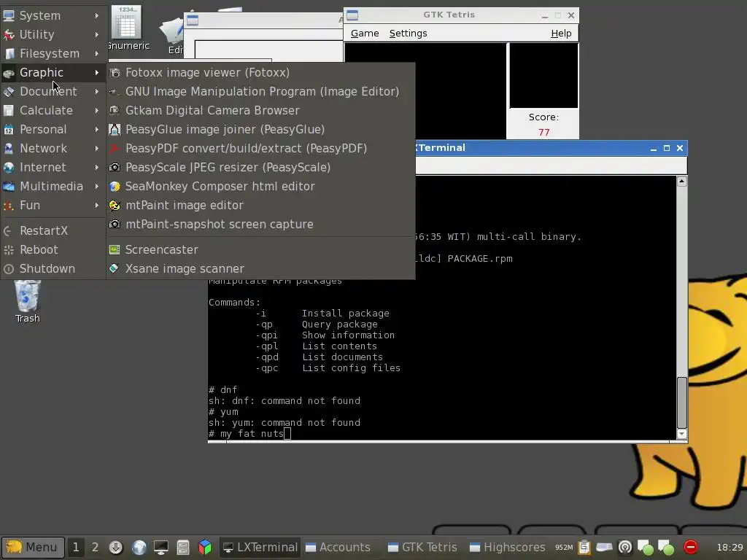The height and width of the screenshot is (560, 747).
Task: Expand the Network submenu arrow
Action: (x=97, y=149)
